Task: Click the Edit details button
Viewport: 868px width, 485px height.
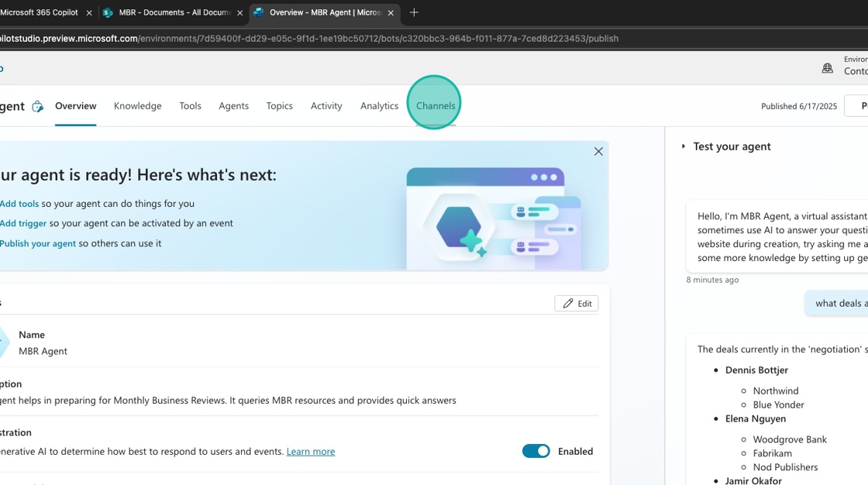Action: click(577, 304)
